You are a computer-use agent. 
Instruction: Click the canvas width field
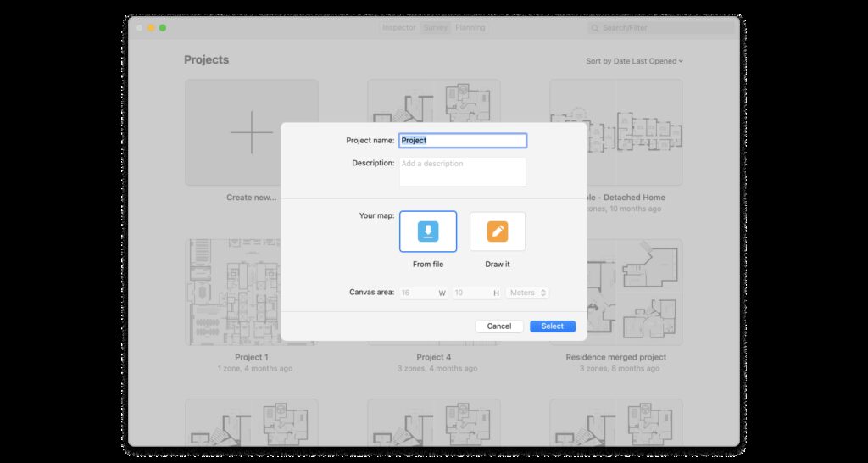(424, 293)
